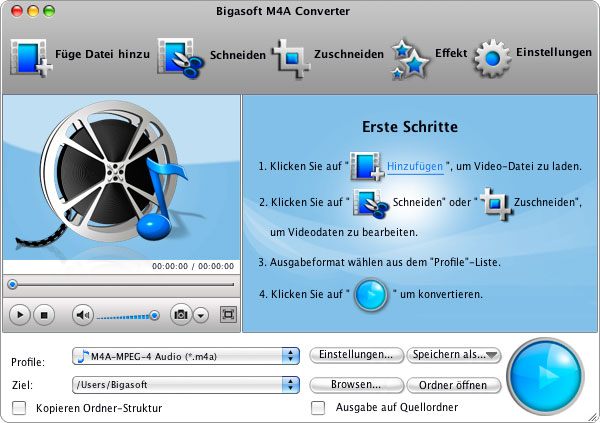600x423 pixels.
Task: Click the Hinzufügen link in Erste Schritte
Action: [x=415, y=167]
